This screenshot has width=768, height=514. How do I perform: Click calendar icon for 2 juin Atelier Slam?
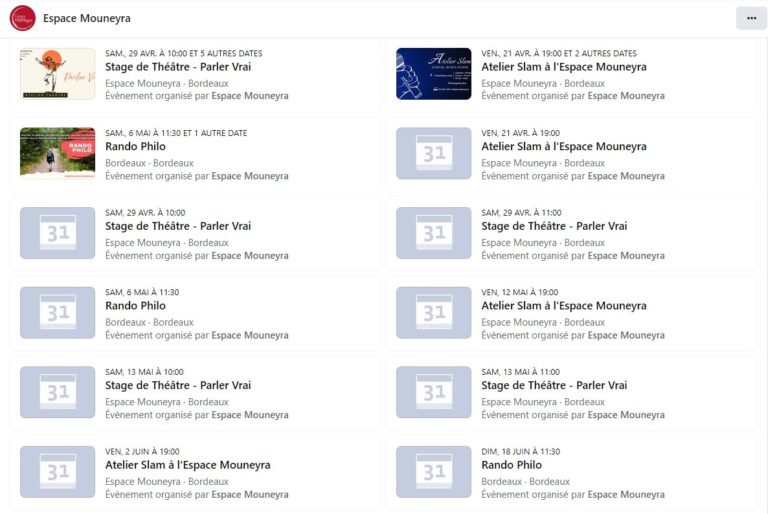(57, 472)
